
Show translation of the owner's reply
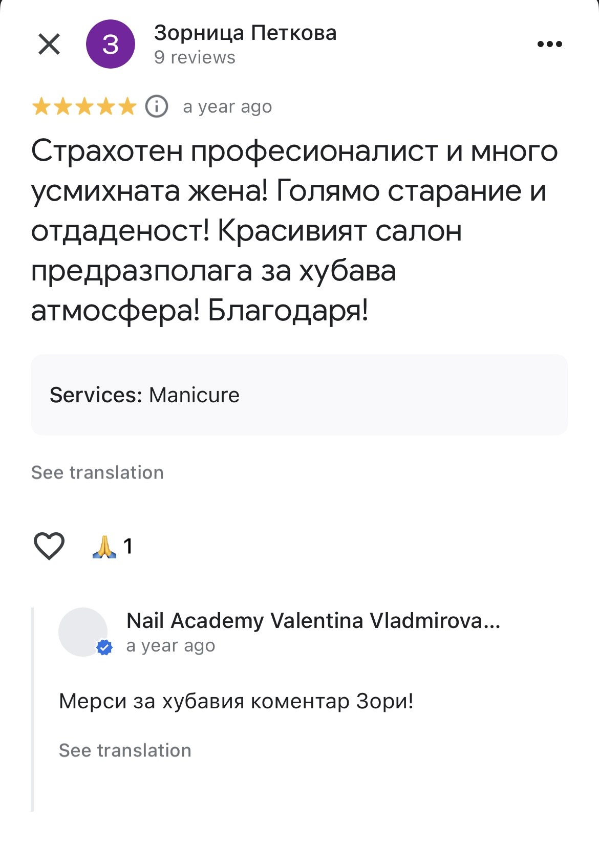(x=125, y=750)
